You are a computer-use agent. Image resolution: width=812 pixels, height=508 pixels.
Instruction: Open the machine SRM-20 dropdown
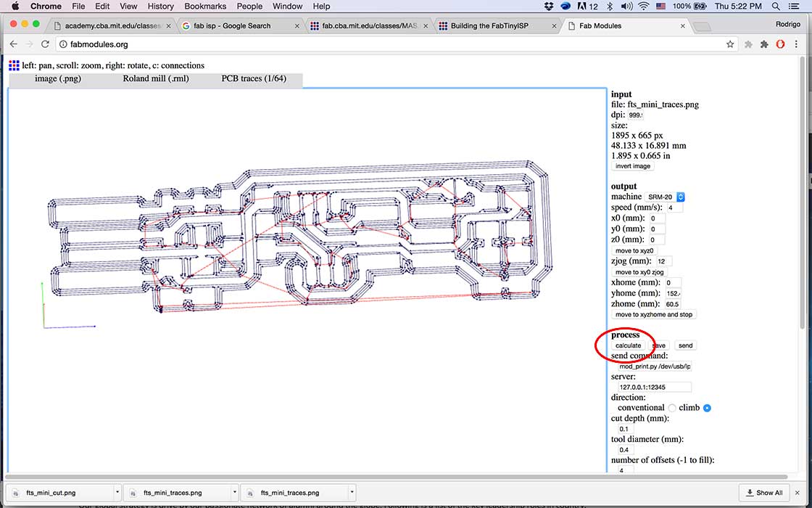pyautogui.click(x=665, y=197)
